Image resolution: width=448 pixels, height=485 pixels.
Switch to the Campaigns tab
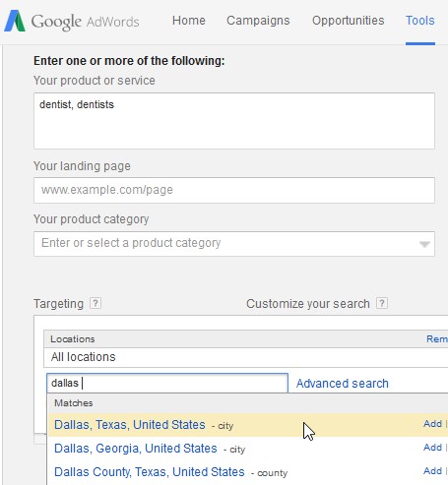(x=258, y=21)
